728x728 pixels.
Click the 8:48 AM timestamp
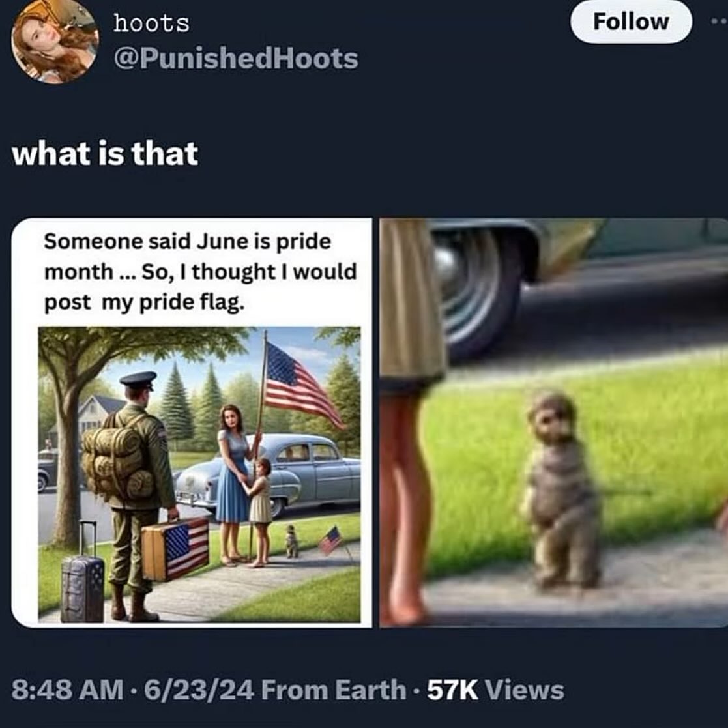click(x=68, y=690)
